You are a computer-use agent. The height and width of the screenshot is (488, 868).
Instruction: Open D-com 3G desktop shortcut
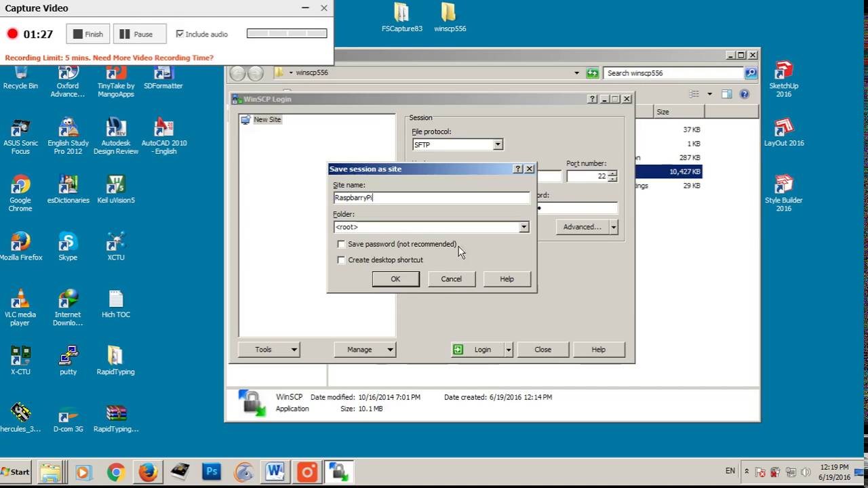pyautogui.click(x=68, y=419)
